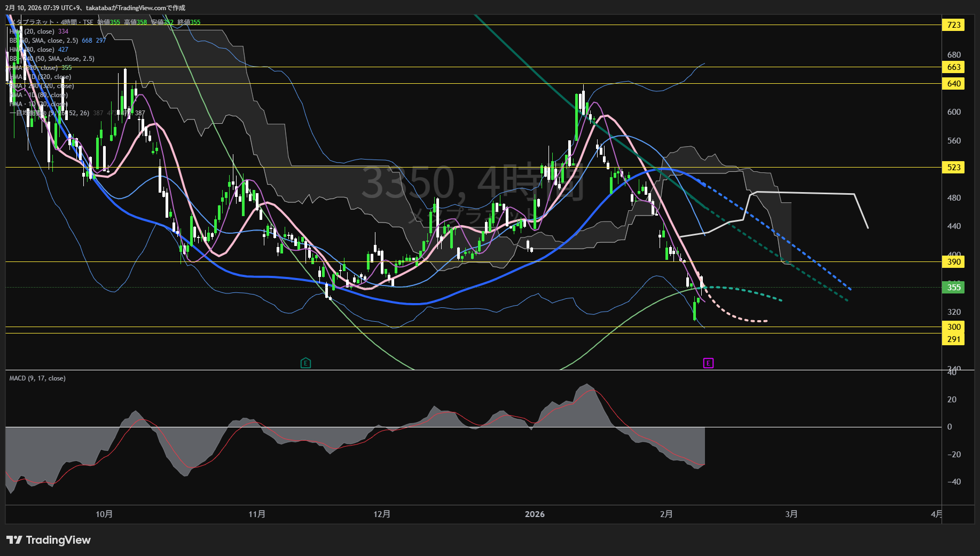Select the HMA (80, close) 427 legend
Viewport: 980px width, 556px height.
point(39,50)
